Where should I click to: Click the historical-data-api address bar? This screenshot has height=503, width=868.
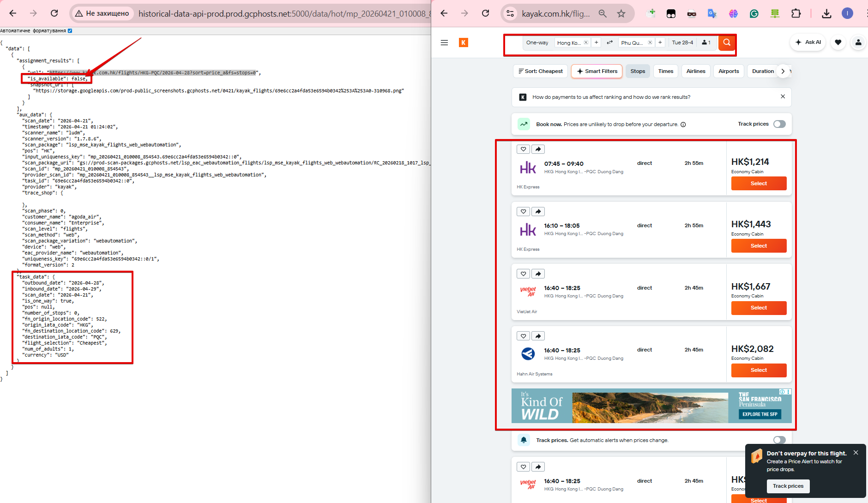[284, 13]
